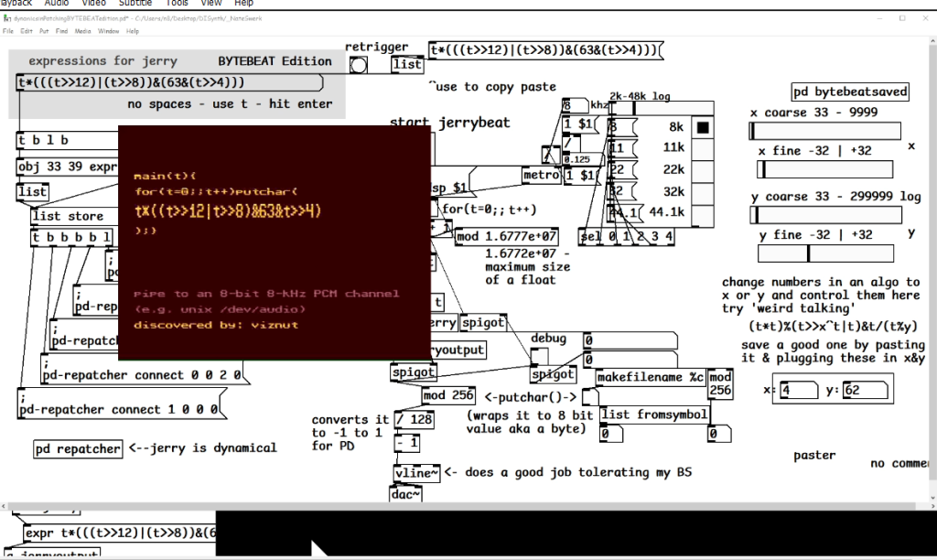Viewport: 937px width, 560px height.
Task: Open the Pd Find menu
Action: coord(61,31)
